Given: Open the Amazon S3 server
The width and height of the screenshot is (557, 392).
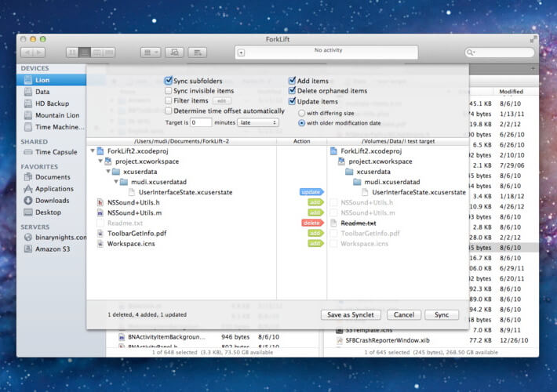Looking at the screenshot, I should [51, 249].
